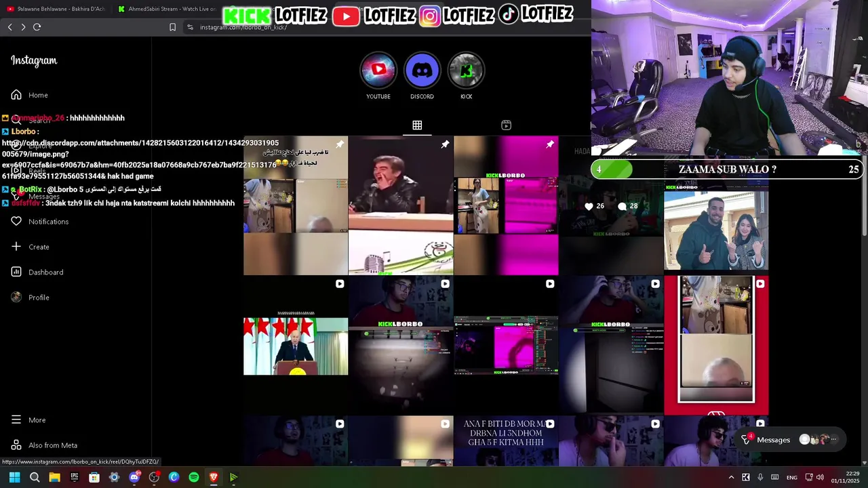
Task: Open Canva from the taskbar
Action: pos(174,477)
